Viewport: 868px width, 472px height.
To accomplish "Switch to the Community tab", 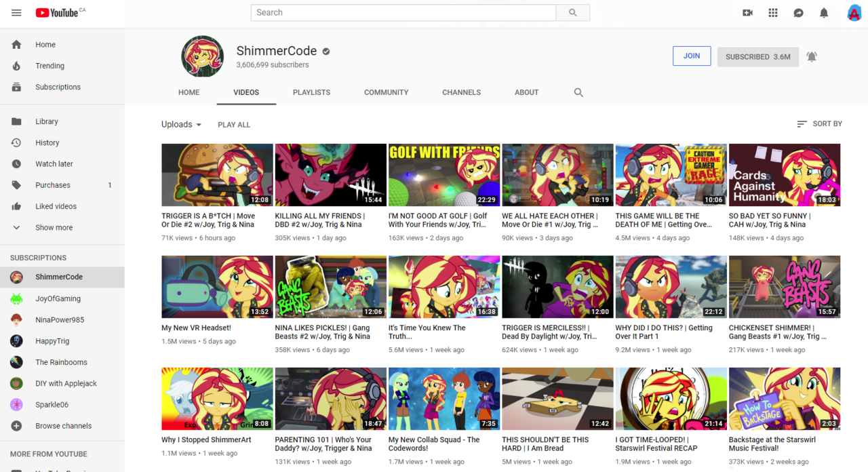I will [x=386, y=93].
